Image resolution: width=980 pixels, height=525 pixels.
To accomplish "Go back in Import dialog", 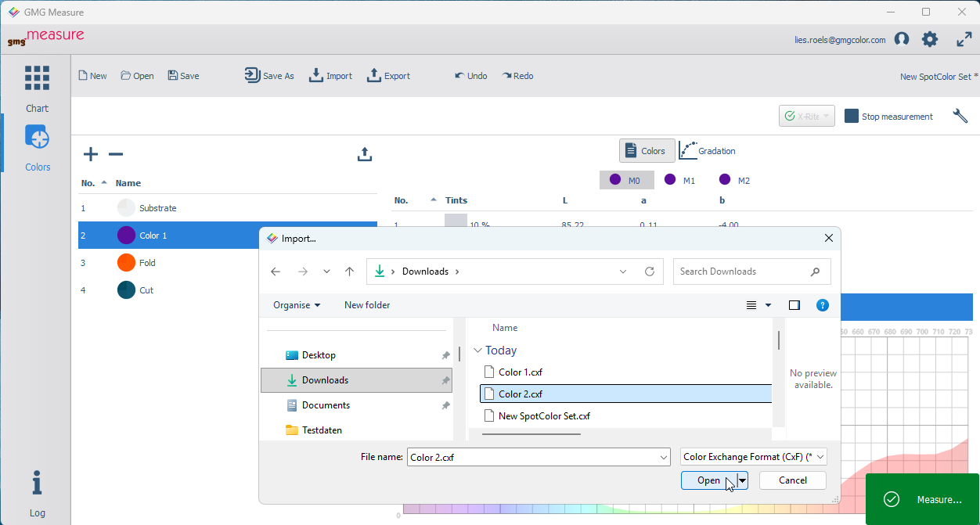I will point(276,271).
